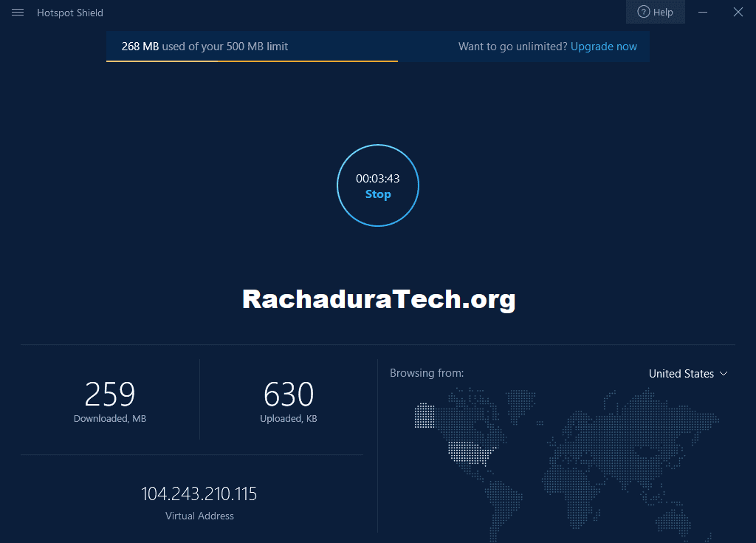Click the Browsing from label
Viewport: 756px width, 543px height.
(427, 373)
